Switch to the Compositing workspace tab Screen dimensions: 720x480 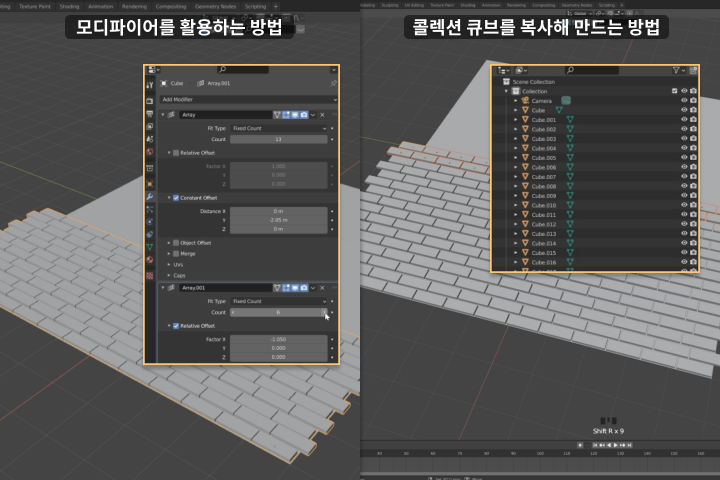point(171,6)
